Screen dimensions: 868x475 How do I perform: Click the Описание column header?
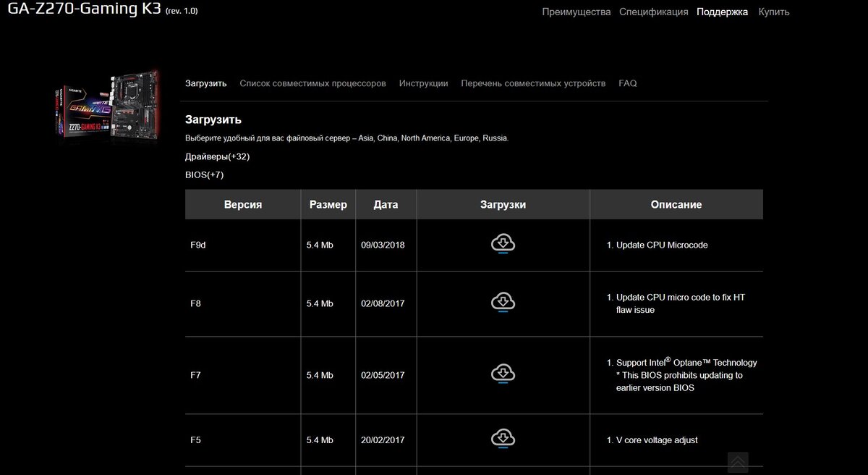tap(676, 204)
